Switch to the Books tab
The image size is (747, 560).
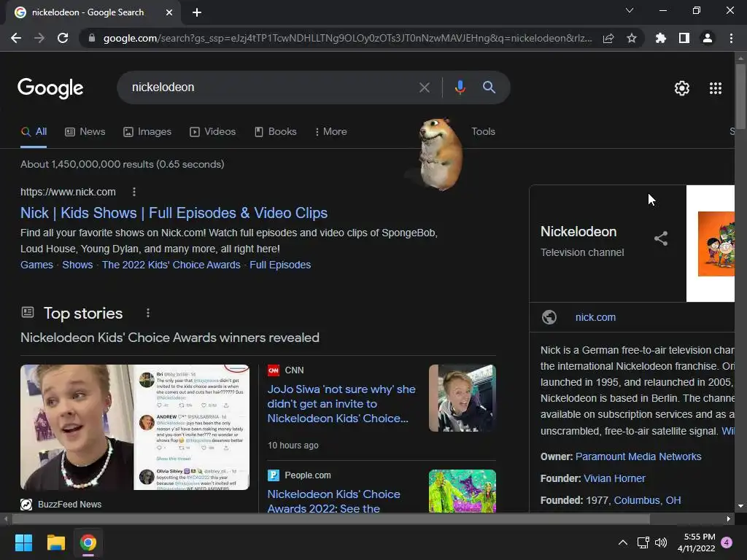click(x=275, y=132)
